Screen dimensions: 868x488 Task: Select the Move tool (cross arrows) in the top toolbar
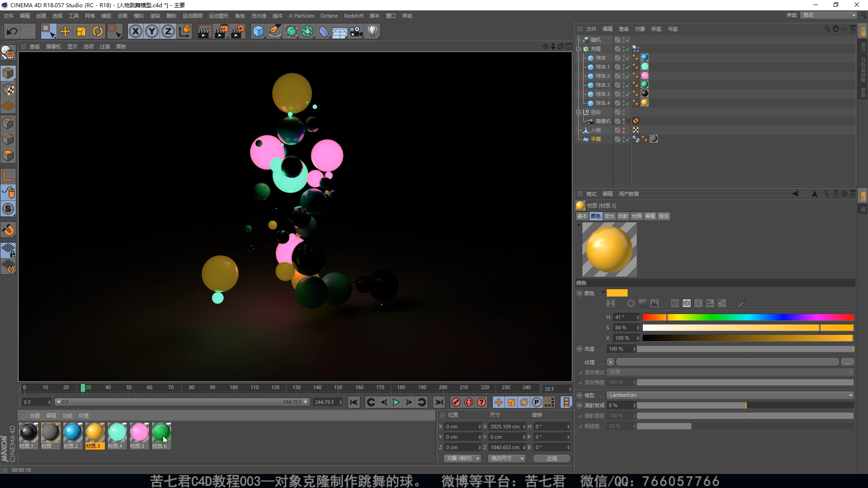pos(65,31)
